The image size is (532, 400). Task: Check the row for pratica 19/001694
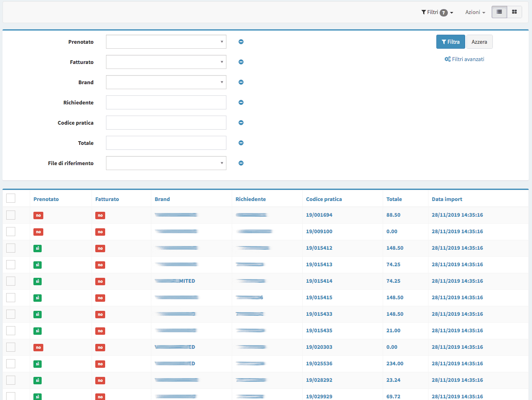tap(11, 215)
